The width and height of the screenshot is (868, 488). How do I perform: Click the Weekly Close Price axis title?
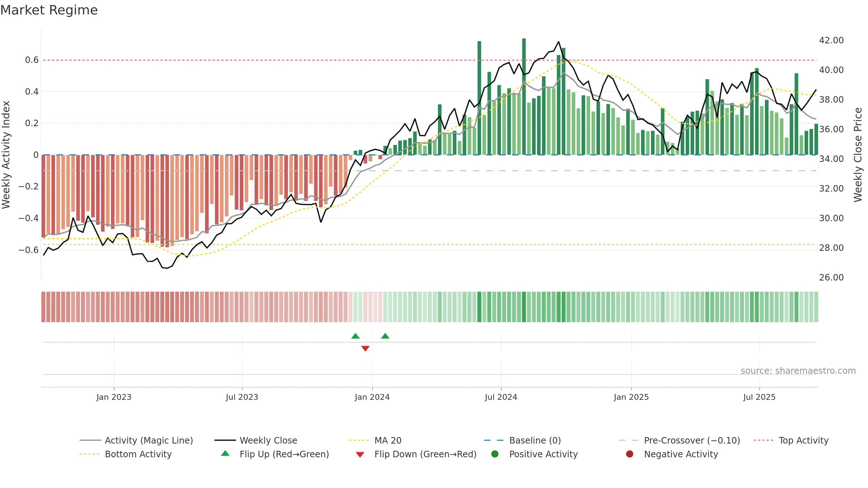pos(858,155)
